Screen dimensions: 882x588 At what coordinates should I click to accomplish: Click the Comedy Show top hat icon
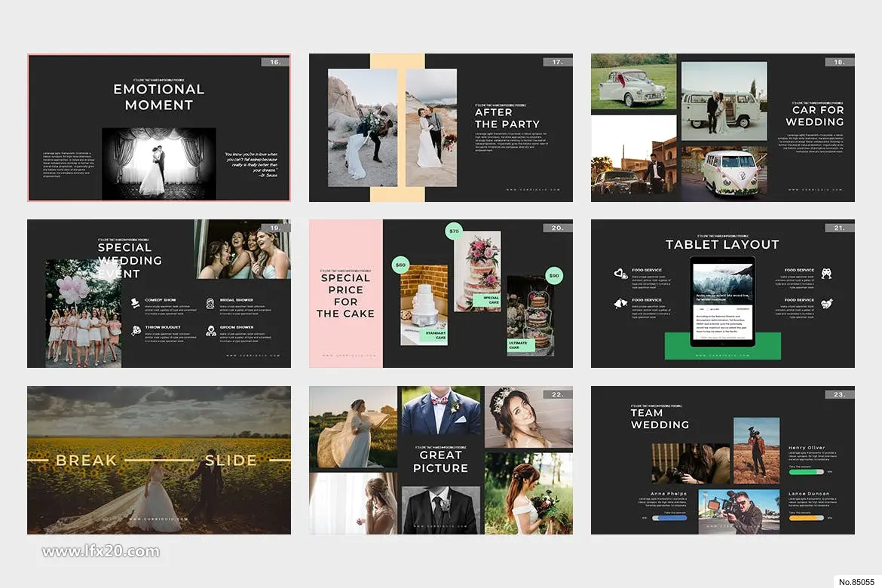[135, 303]
